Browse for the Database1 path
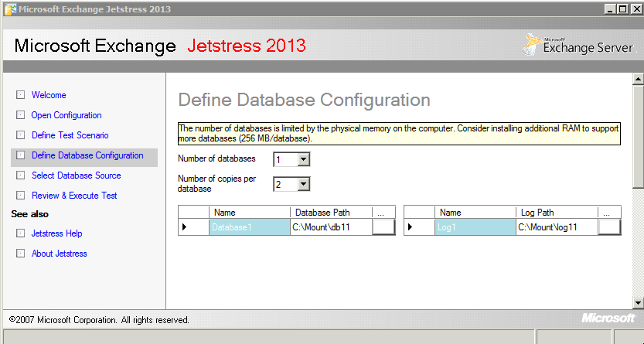This screenshot has width=644, height=344. click(383, 227)
